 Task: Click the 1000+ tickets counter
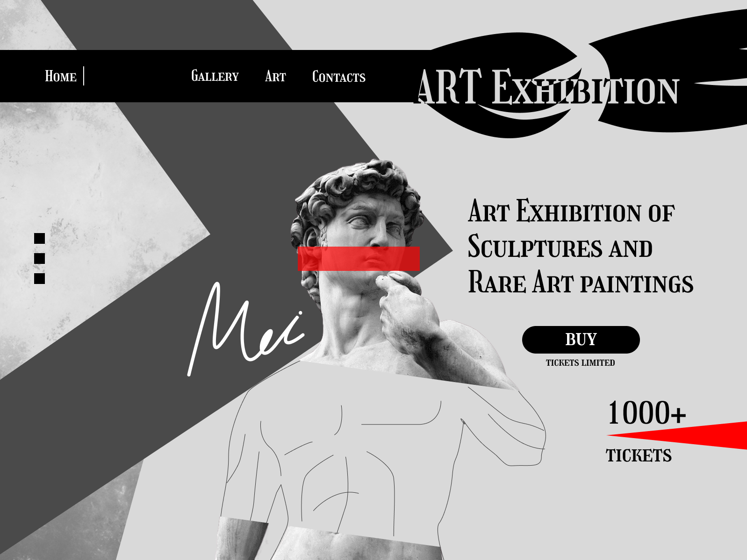click(x=646, y=413)
